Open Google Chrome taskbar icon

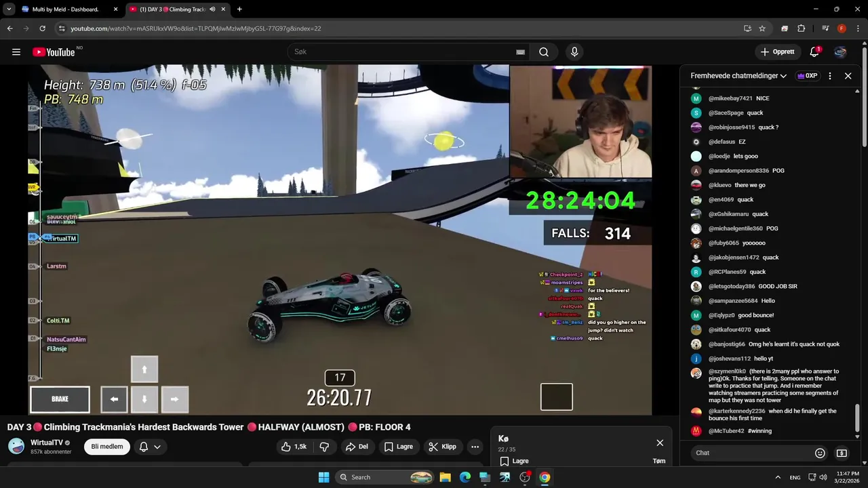pyautogui.click(x=545, y=477)
